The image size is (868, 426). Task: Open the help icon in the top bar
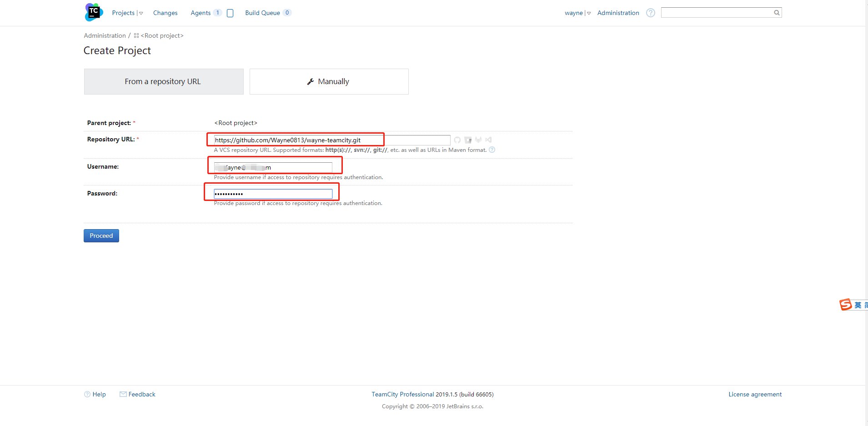click(x=651, y=13)
